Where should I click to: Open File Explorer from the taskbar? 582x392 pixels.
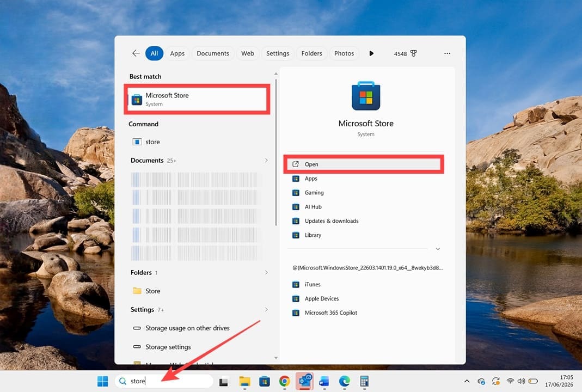point(244,381)
